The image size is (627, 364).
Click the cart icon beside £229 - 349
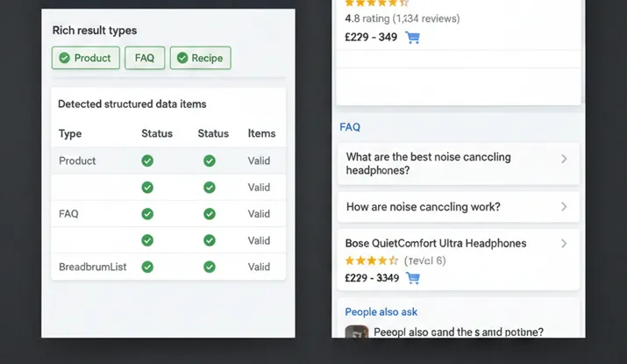point(413,38)
